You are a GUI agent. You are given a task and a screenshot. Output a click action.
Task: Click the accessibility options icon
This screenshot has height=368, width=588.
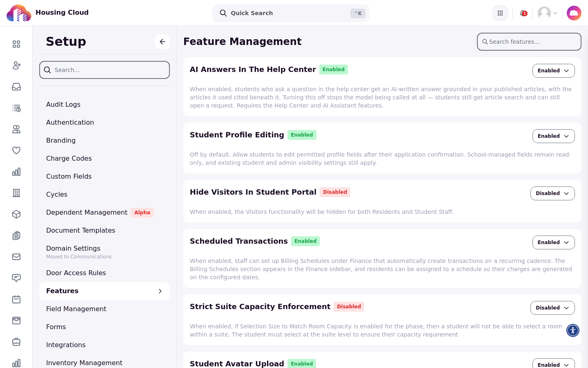[573, 330]
